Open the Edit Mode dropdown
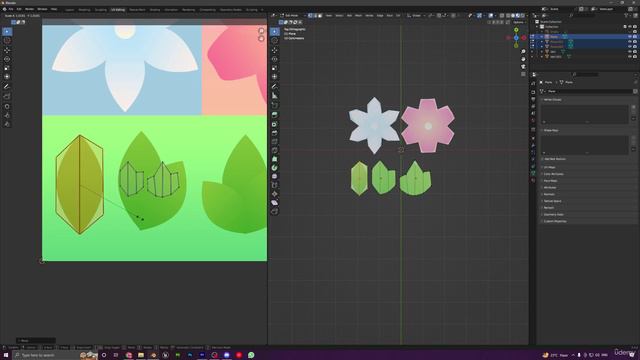 pos(292,16)
